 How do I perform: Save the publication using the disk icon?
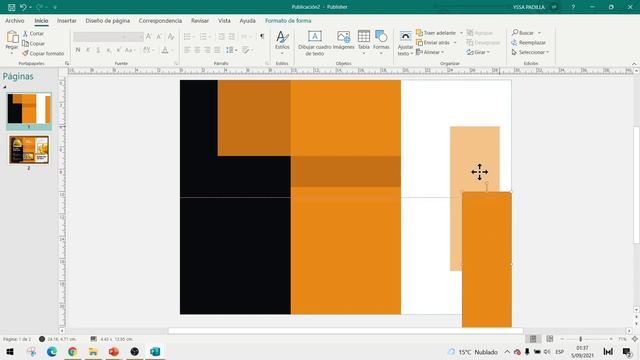pyautogui.click(x=11, y=7)
